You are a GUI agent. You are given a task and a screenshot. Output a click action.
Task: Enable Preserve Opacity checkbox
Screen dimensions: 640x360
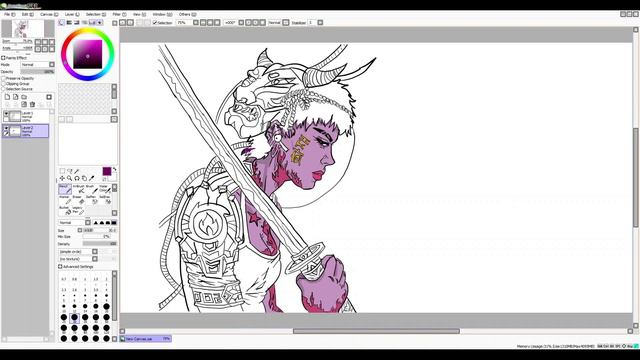coord(4,78)
